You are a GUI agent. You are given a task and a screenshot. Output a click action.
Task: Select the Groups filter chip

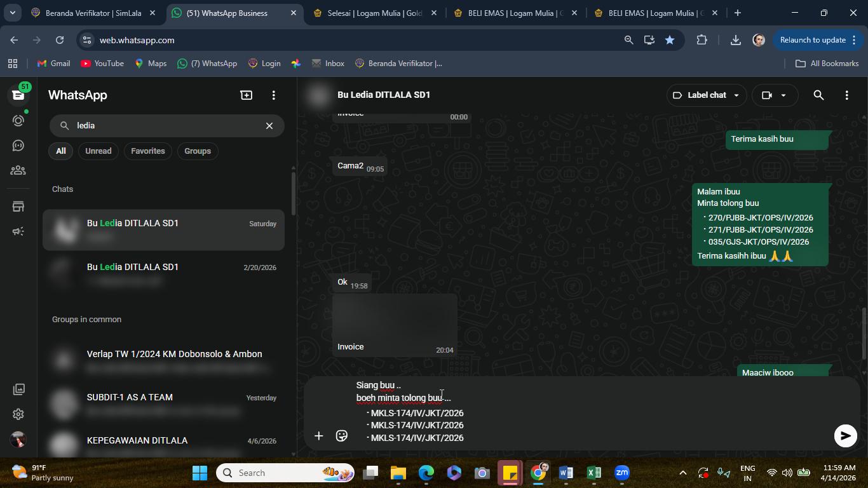[198, 151]
